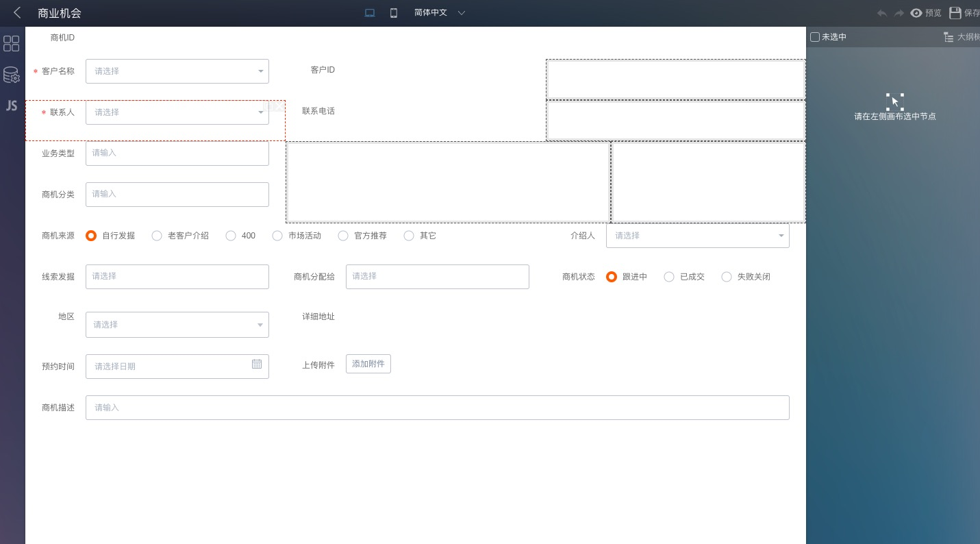This screenshot has height=544, width=980.
Task: Click the 预约时间 date input
Action: coord(177,367)
